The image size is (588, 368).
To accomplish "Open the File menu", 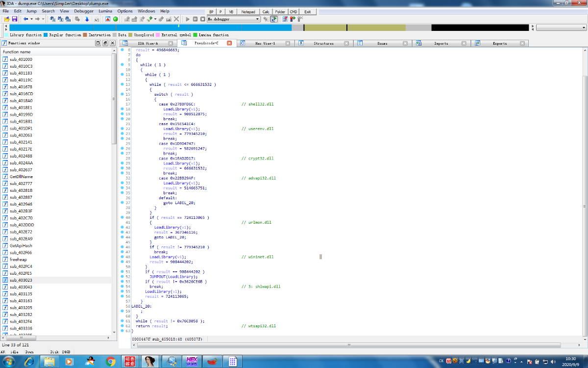I will click(x=6, y=11).
